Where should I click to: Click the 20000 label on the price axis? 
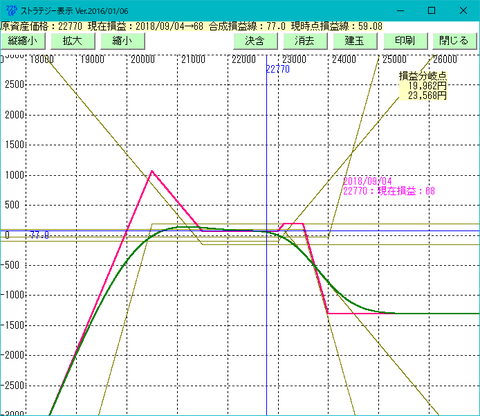click(x=143, y=59)
